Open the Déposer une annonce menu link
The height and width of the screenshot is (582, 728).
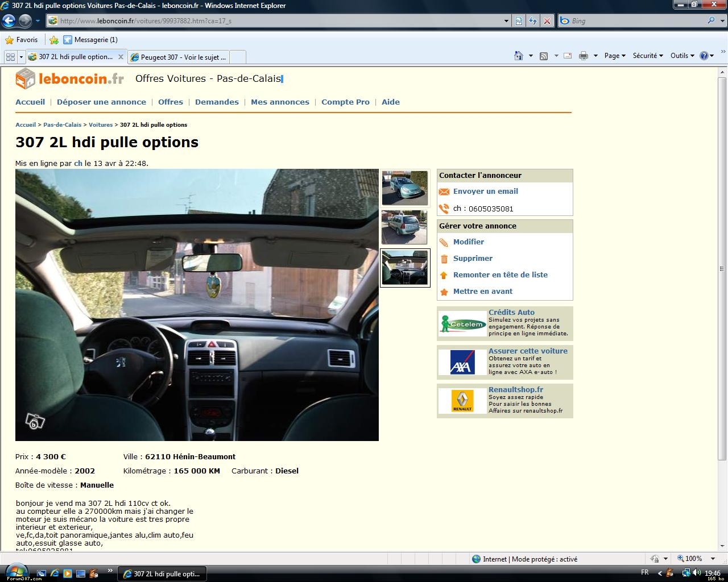coord(101,102)
